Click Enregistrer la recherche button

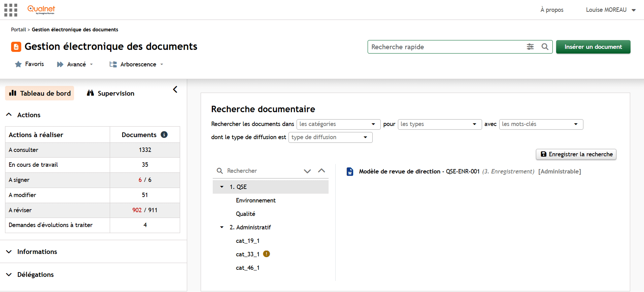coord(576,154)
